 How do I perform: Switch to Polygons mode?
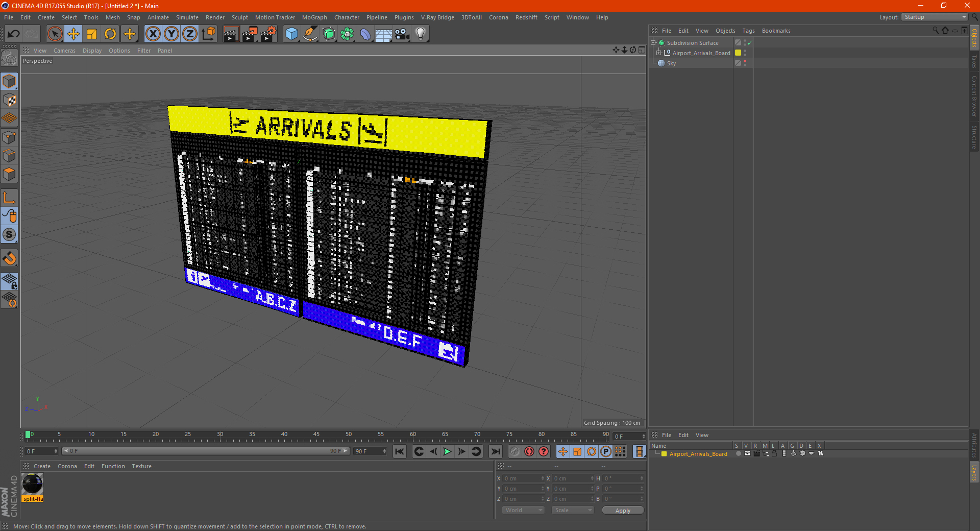(x=9, y=174)
